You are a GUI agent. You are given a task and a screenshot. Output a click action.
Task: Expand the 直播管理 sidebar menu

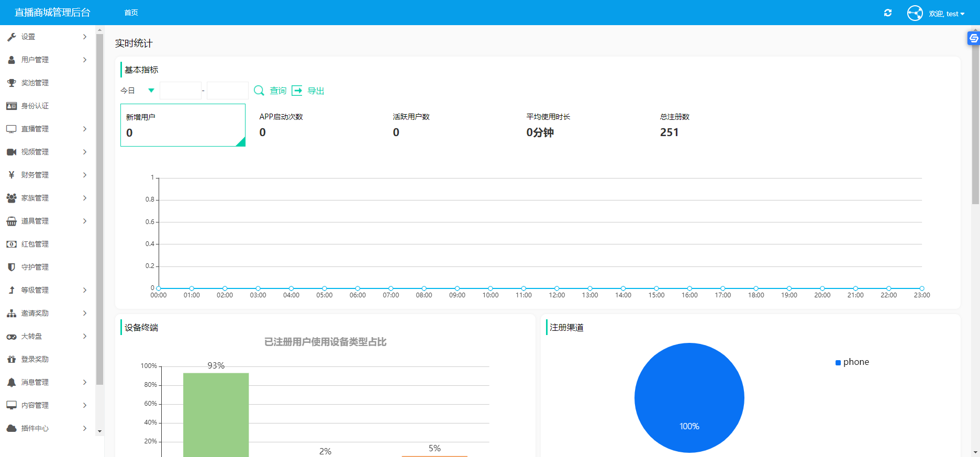pyautogui.click(x=46, y=129)
